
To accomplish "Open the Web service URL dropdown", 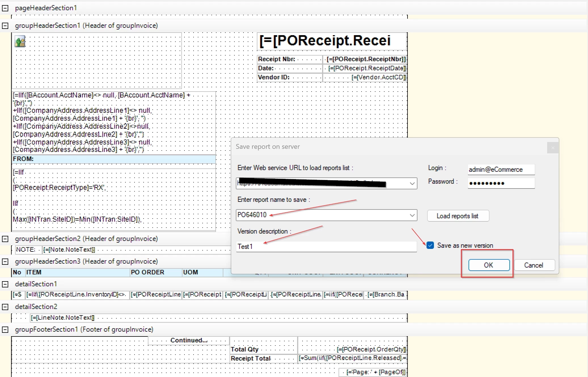I will click(x=412, y=184).
